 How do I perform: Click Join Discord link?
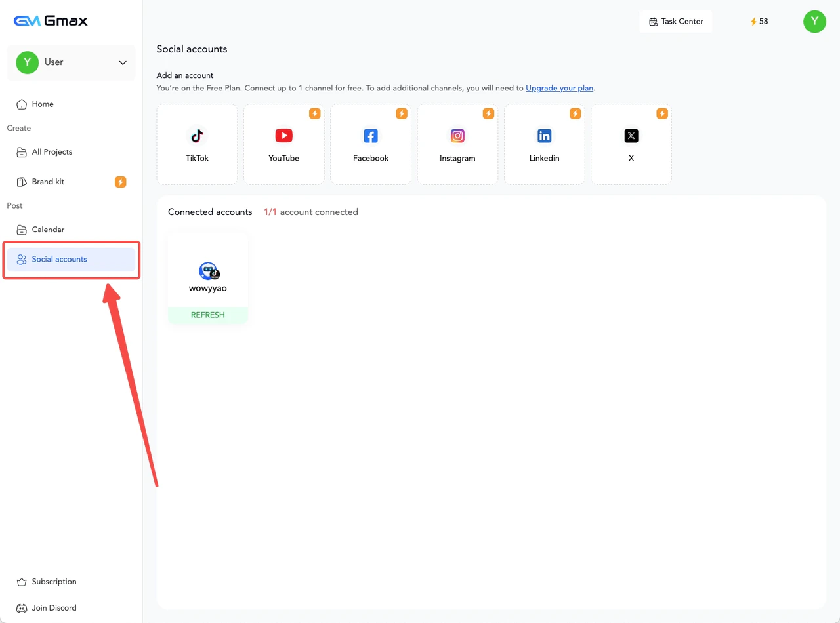coord(71,608)
